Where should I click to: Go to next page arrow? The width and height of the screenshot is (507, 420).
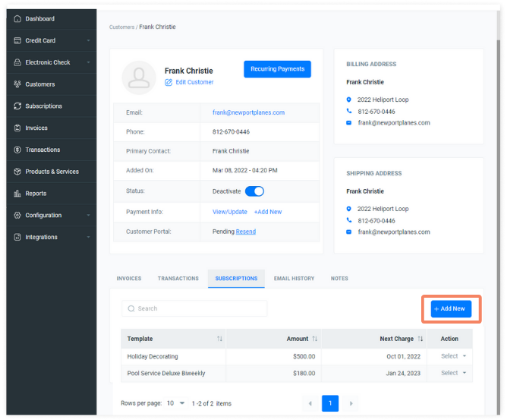click(x=351, y=403)
